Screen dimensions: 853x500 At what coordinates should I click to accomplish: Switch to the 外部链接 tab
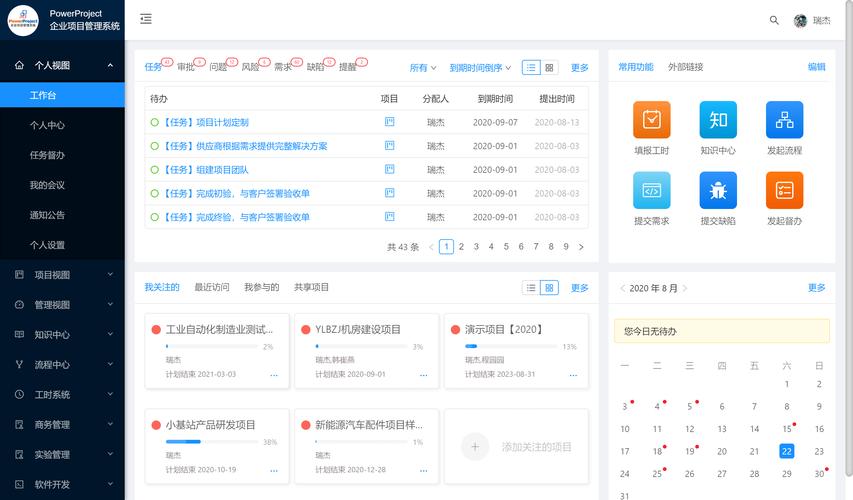(685, 67)
